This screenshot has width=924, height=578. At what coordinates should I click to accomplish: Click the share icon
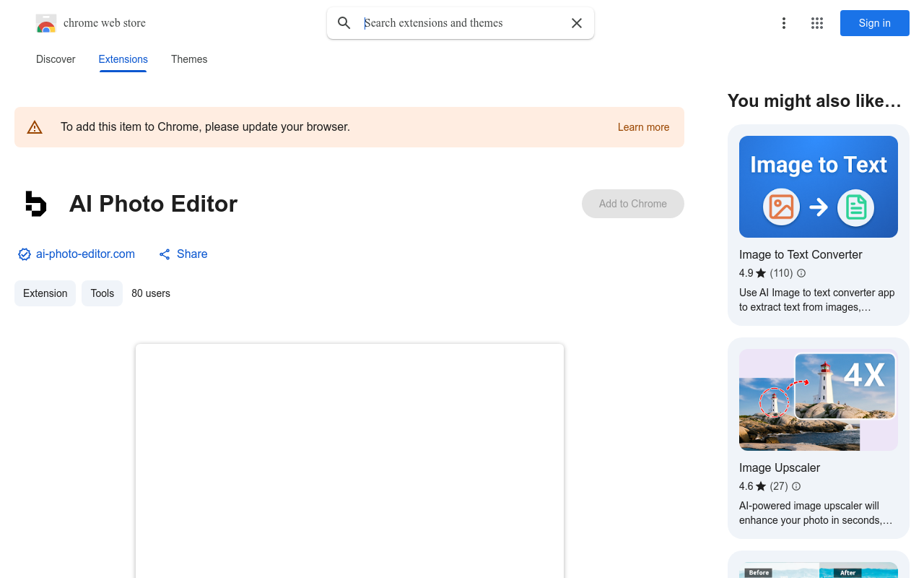tap(165, 254)
